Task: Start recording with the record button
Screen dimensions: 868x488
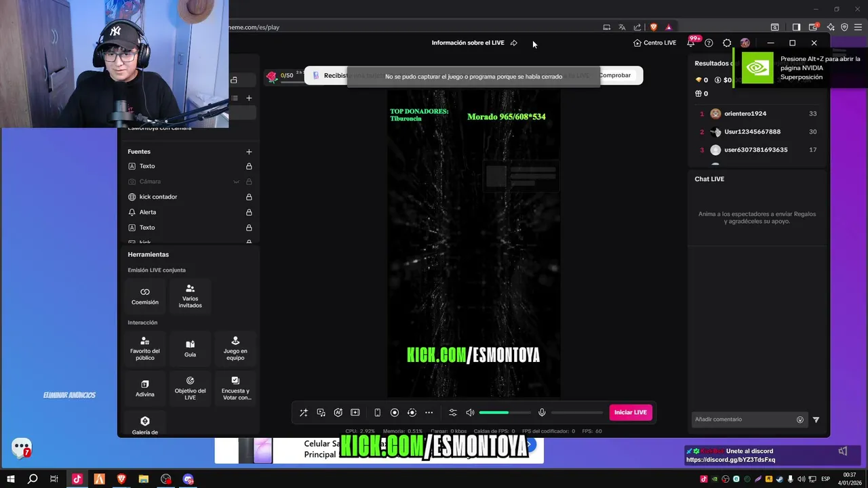Action: click(x=395, y=412)
